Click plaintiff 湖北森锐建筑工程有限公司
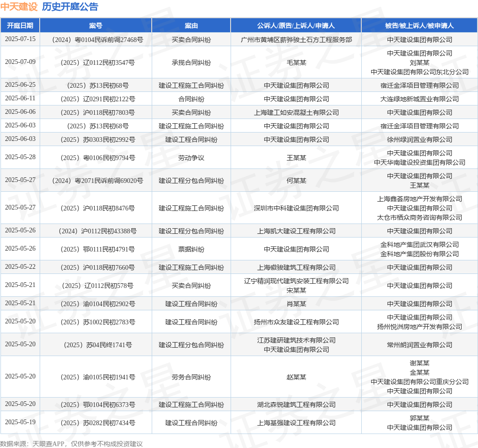Image resolution: width=478 pixels, height=448 pixels. pos(296,405)
